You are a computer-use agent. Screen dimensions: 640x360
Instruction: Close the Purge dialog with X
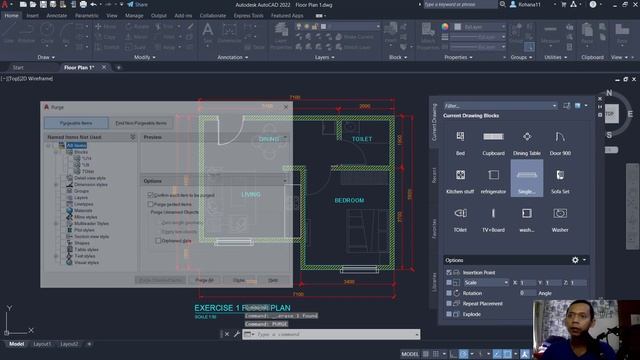[x=286, y=107]
